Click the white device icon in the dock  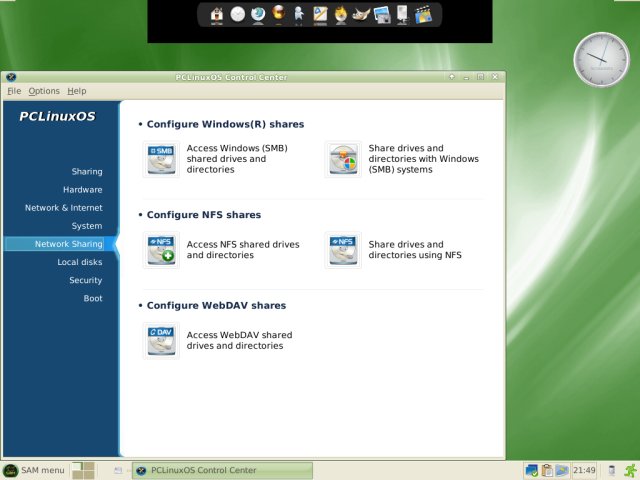[x=402, y=15]
